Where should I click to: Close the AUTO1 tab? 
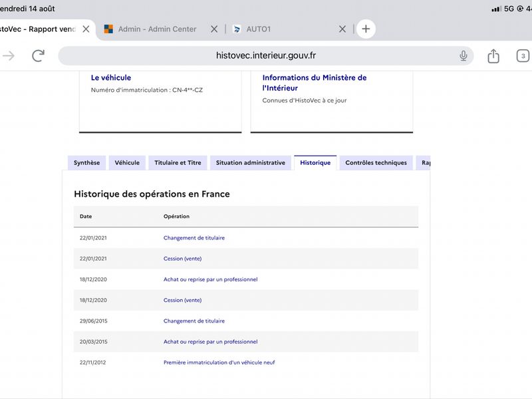(342, 29)
